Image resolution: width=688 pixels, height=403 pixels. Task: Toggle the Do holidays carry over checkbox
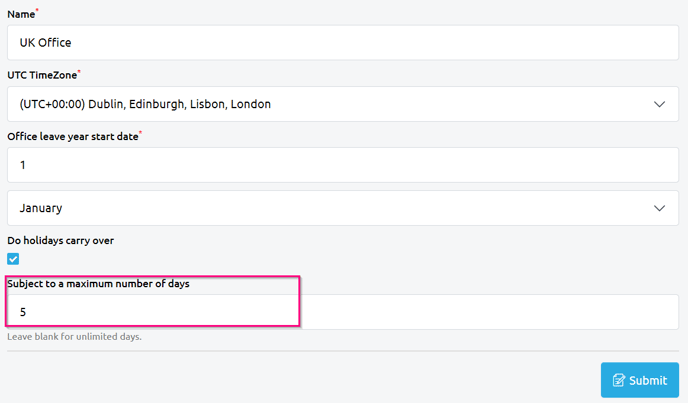(x=13, y=259)
